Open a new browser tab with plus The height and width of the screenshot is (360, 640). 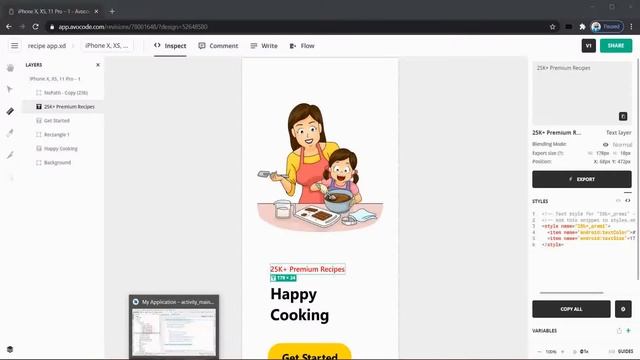(112, 11)
